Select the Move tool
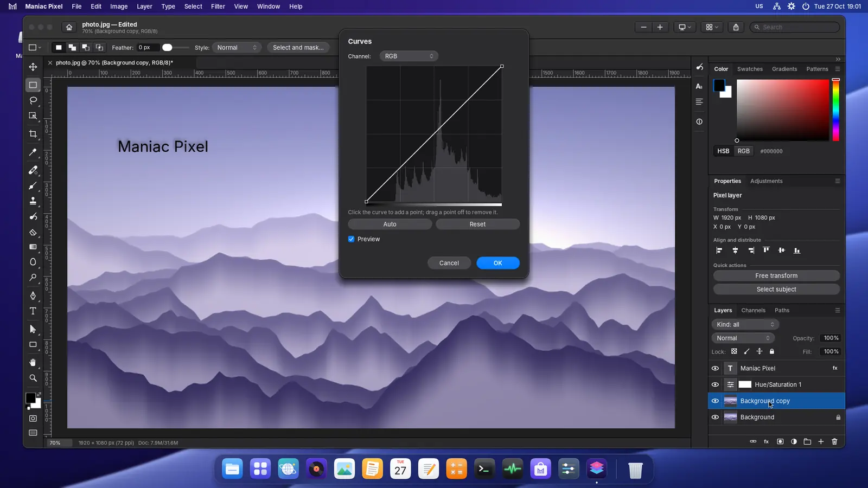868x488 pixels. [x=33, y=67]
